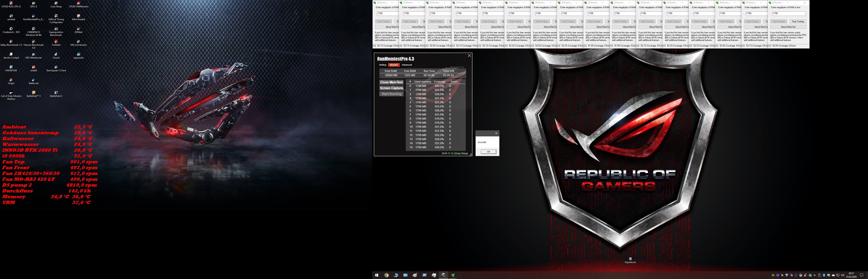This screenshot has height=279, width=868.
Task: Launch the MSI Afterburner shortcut
Action: (33, 56)
